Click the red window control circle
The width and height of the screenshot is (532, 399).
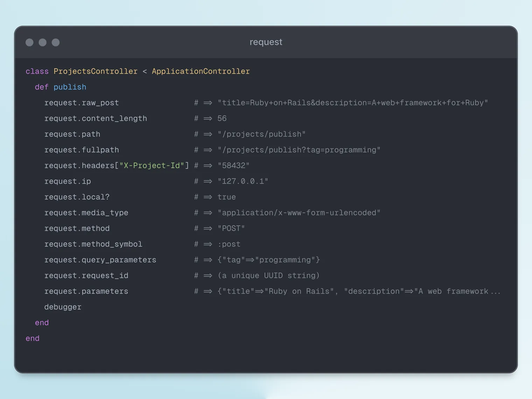(29, 42)
